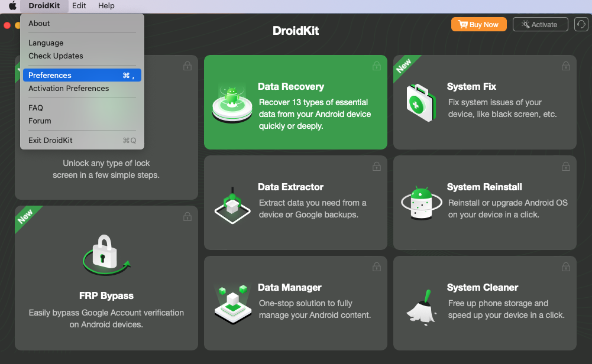Click the Activate button
The height and width of the screenshot is (364, 592).
click(541, 24)
